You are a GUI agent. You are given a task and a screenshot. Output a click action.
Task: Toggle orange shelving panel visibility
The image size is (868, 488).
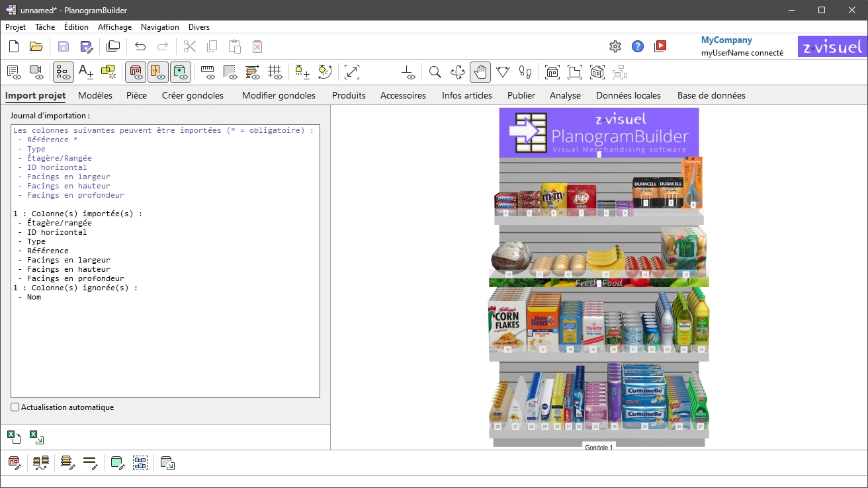[x=158, y=72]
